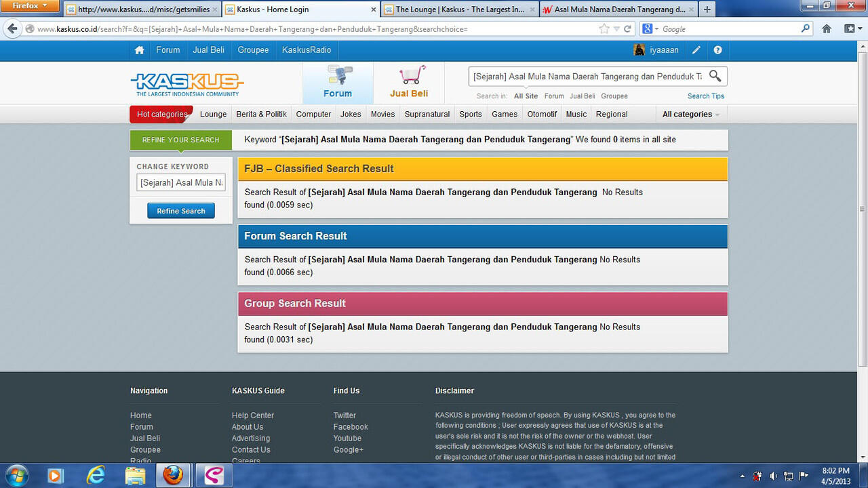Screen dimensions: 868x488
Task: Launch Internet Explorer from taskbar
Action: point(96,476)
